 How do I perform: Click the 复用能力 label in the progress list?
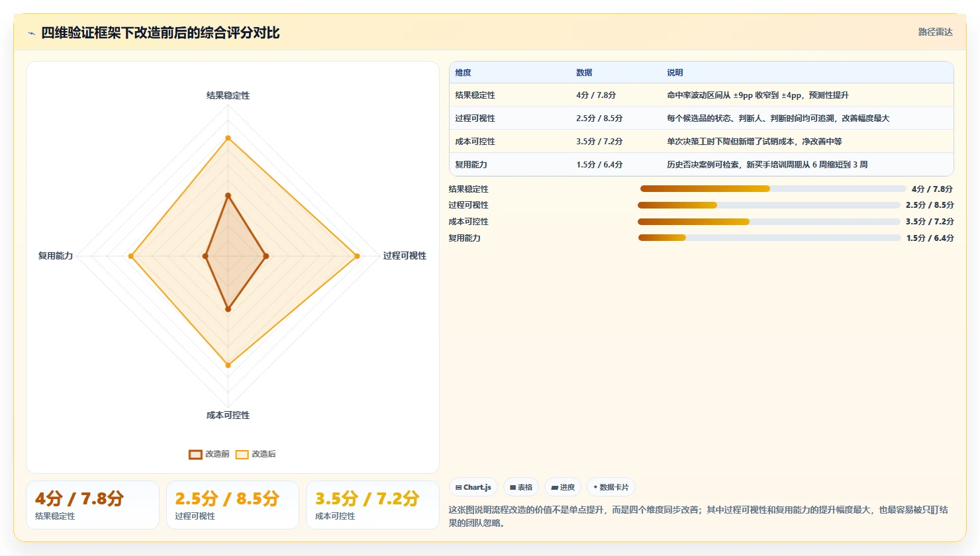click(x=464, y=238)
